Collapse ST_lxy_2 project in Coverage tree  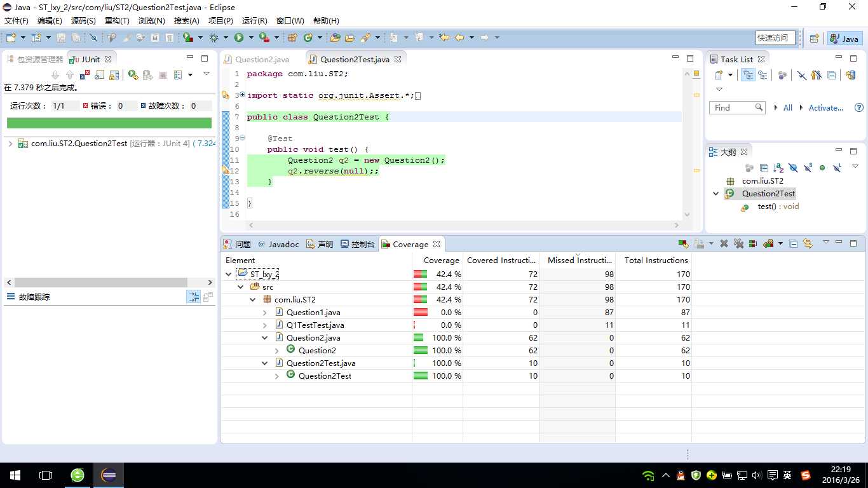pos(229,274)
